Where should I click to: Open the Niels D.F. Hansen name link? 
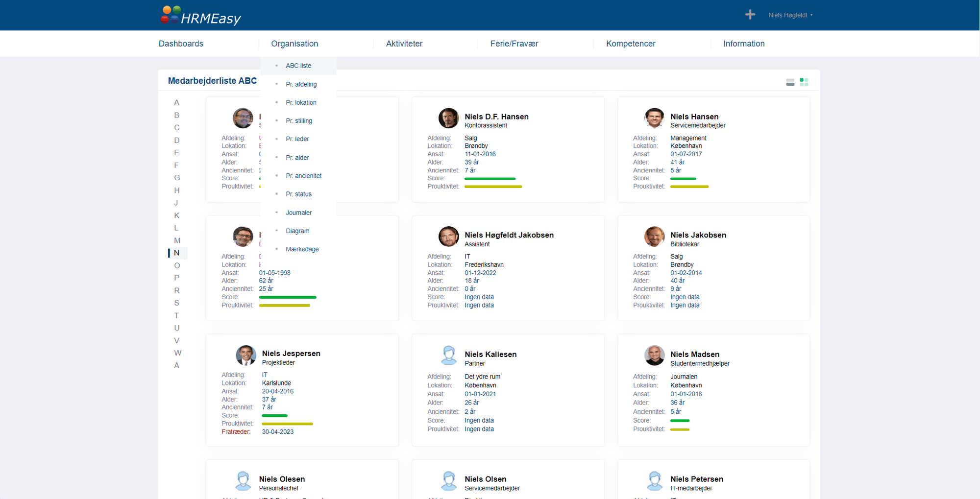pos(496,117)
